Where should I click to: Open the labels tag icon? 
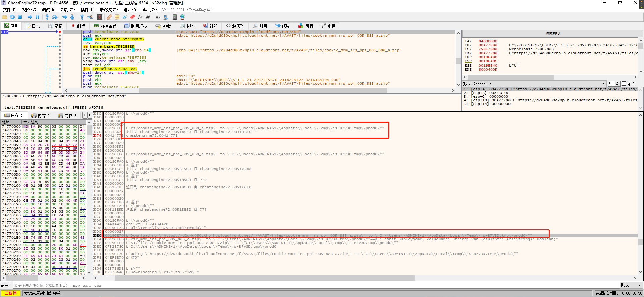click(x=125, y=17)
